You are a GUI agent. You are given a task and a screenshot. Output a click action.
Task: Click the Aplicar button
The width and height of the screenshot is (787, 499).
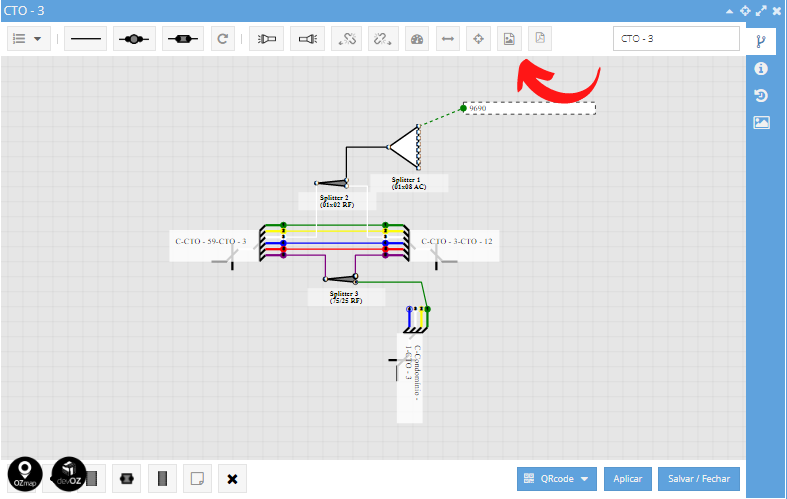coord(627,479)
